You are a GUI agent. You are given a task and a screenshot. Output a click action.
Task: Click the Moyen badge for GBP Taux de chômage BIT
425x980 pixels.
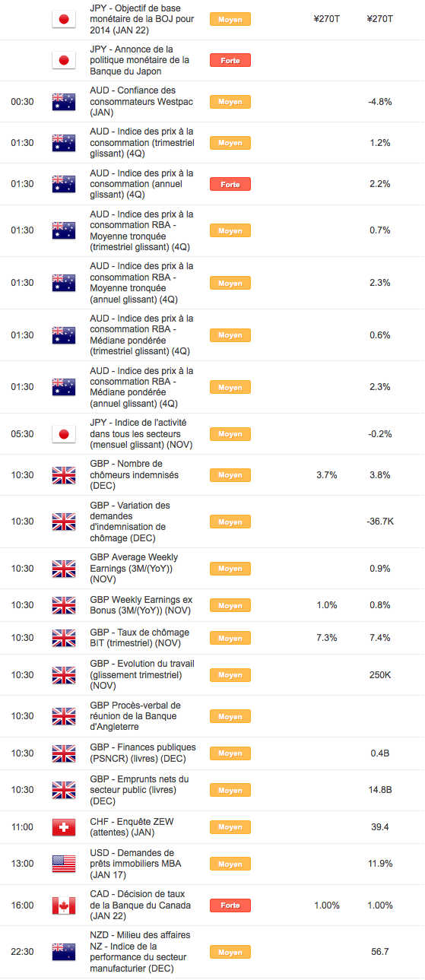point(230,638)
